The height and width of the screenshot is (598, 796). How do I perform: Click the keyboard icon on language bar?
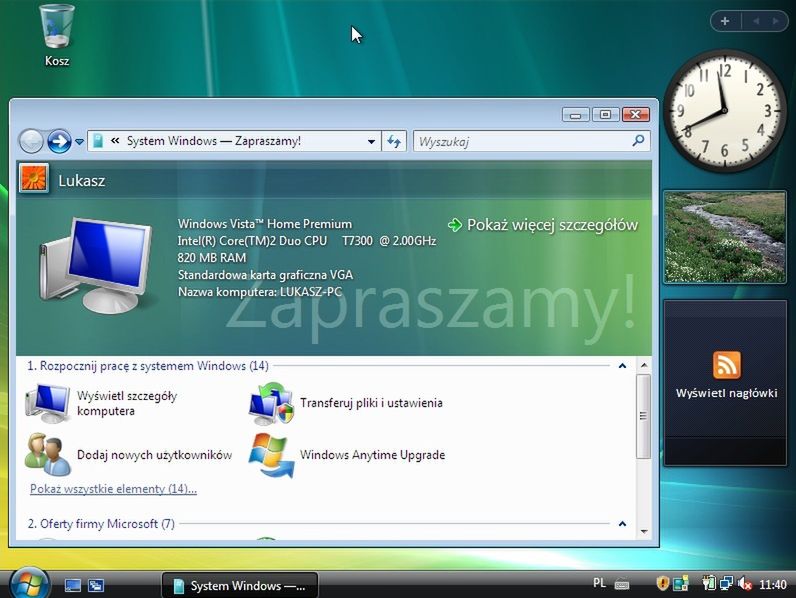point(622,585)
